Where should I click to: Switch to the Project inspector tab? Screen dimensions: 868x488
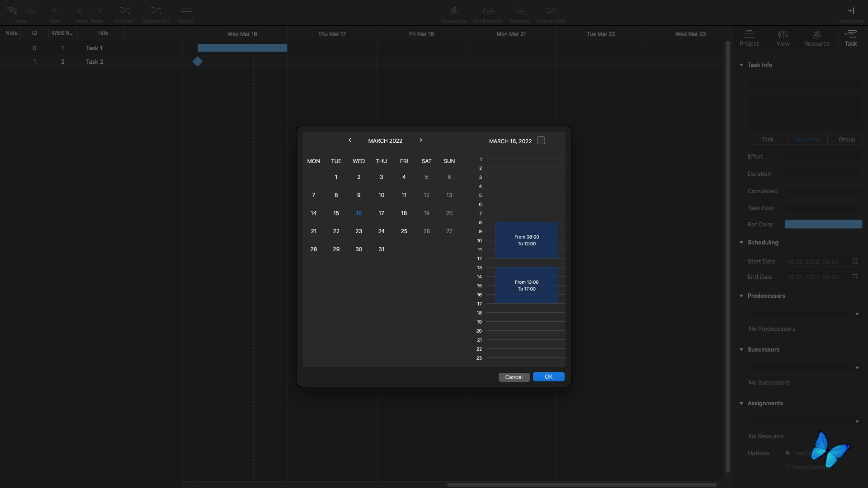click(749, 38)
